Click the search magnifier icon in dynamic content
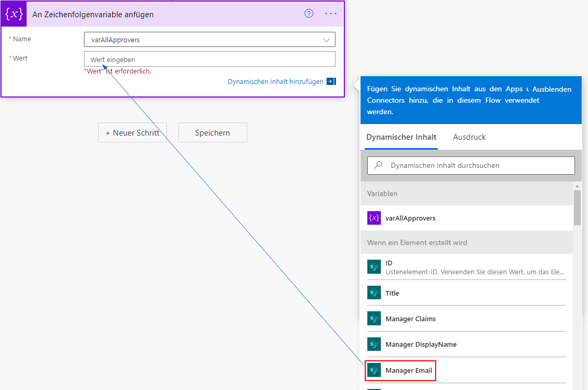This screenshot has height=390, width=588. click(x=378, y=165)
